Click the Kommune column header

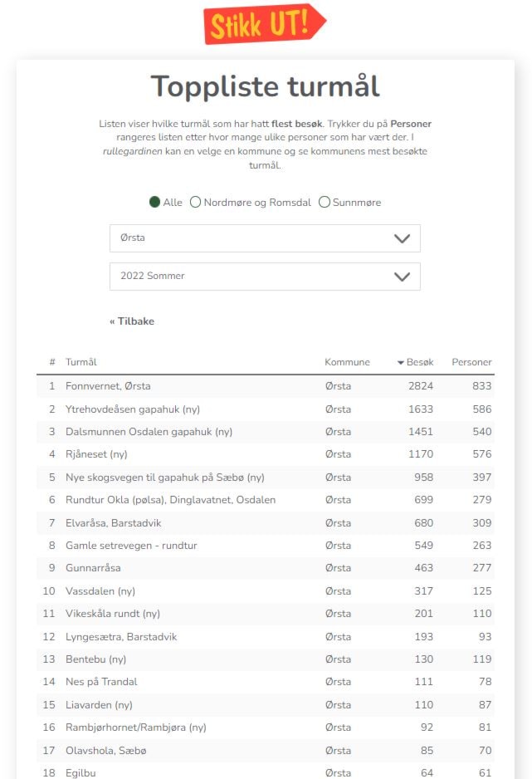[347, 362]
